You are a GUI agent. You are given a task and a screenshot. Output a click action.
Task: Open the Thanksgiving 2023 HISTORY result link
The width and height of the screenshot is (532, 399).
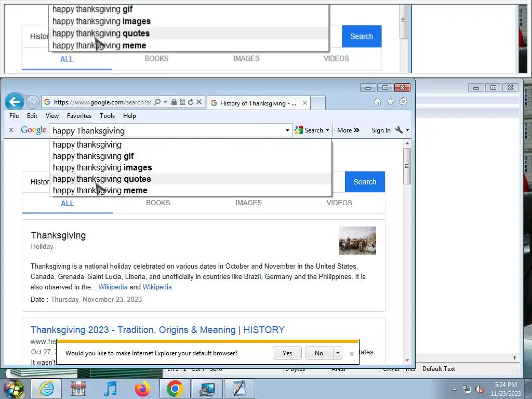tap(157, 330)
